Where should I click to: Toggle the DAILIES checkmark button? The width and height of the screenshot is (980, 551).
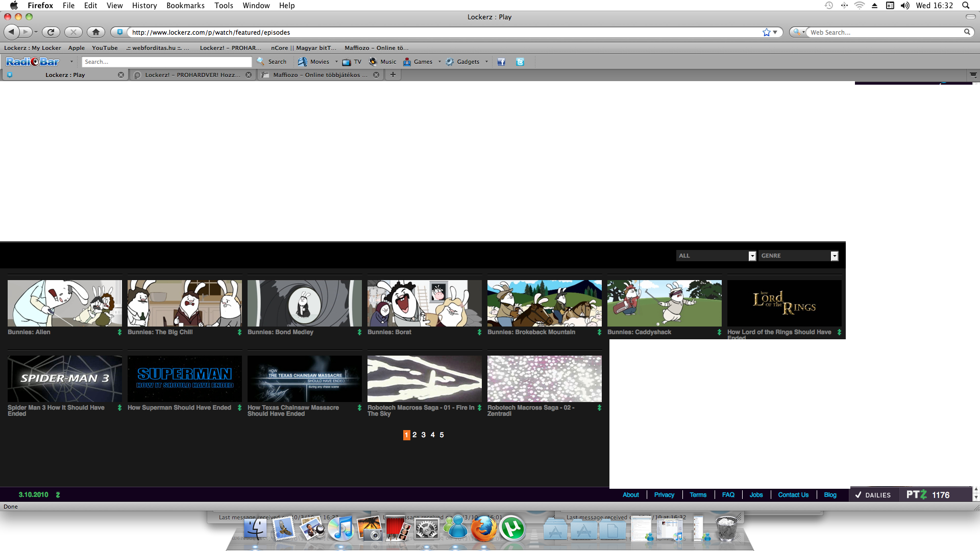pos(873,495)
